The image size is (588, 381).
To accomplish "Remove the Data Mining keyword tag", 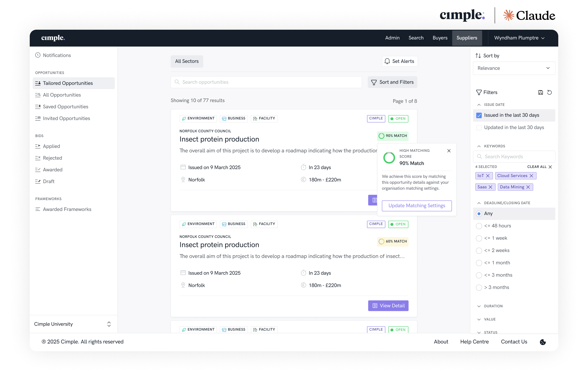I will 528,187.
